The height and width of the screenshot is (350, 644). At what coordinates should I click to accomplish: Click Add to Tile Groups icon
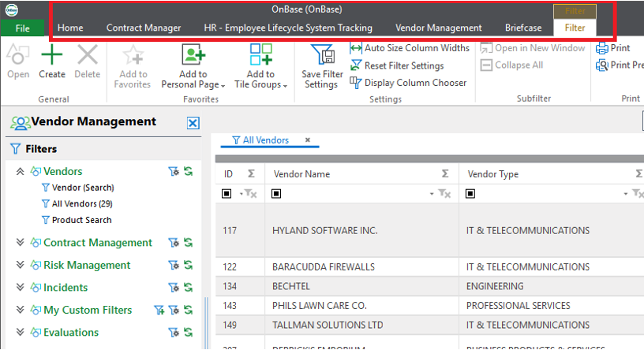tap(261, 55)
